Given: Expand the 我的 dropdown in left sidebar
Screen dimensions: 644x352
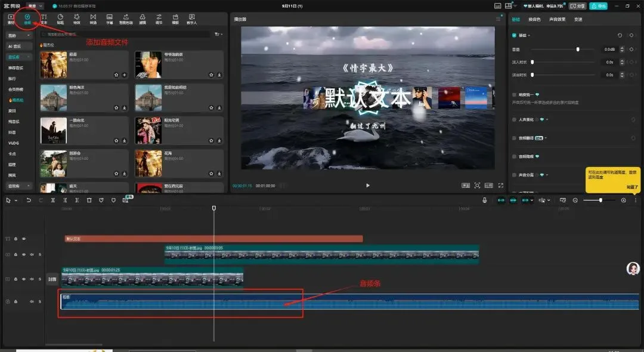Looking at the screenshot, I should pyautogui.click(x=20, y=36).
